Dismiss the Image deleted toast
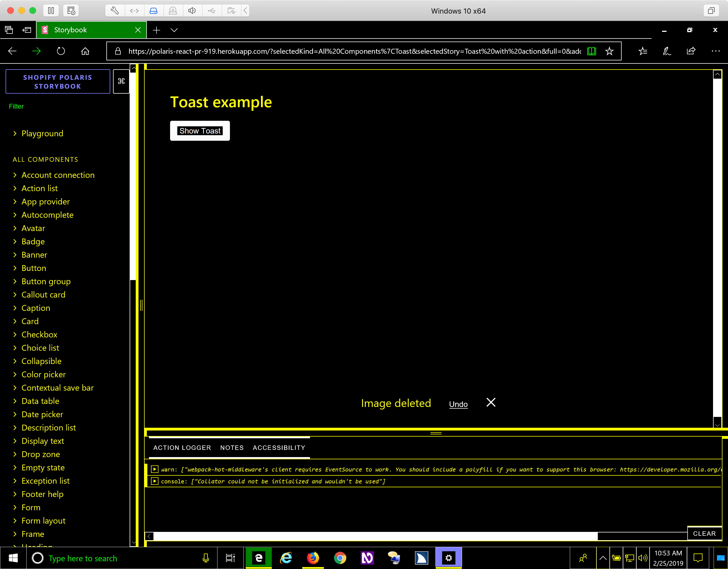 point(491,403)
